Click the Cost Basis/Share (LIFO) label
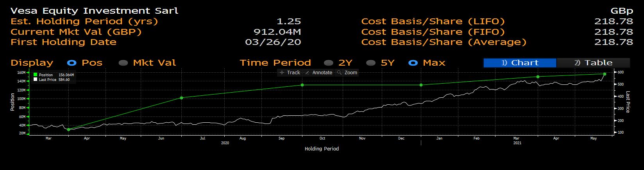This screenshot has height=170, width=644. [x=433, y=21]
